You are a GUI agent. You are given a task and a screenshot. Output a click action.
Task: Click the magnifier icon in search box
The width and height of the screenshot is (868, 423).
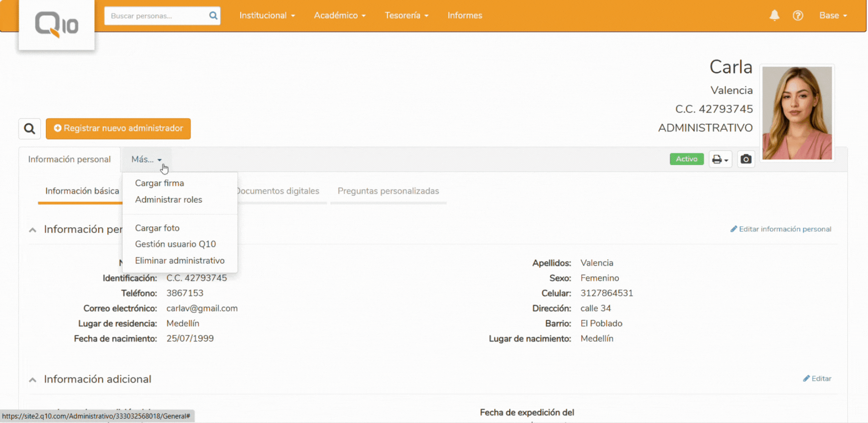[213, 16]
